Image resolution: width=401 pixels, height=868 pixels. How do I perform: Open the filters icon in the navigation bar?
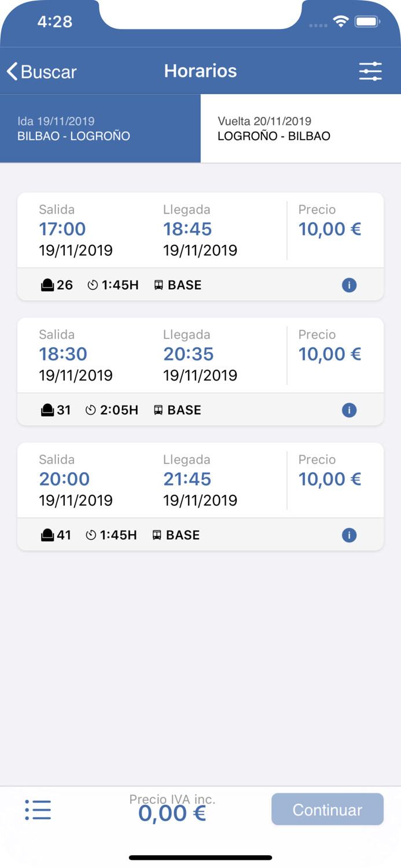[370, 71]
